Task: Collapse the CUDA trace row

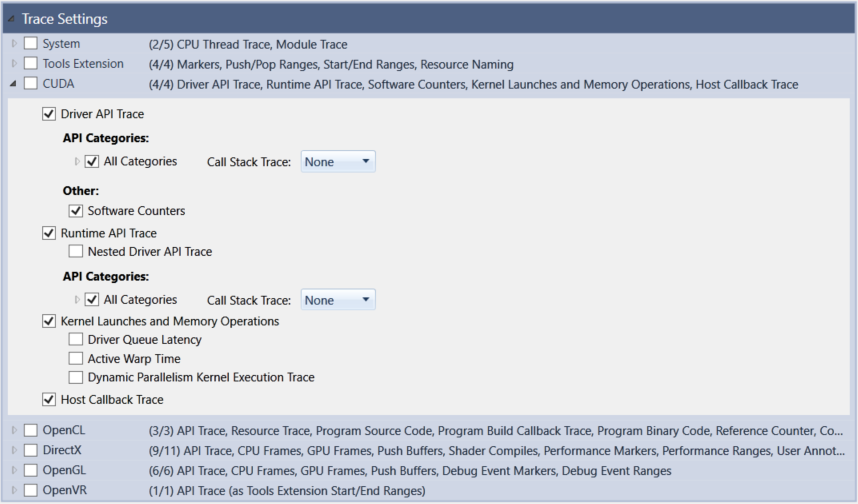Action: [x=13, y=84]
